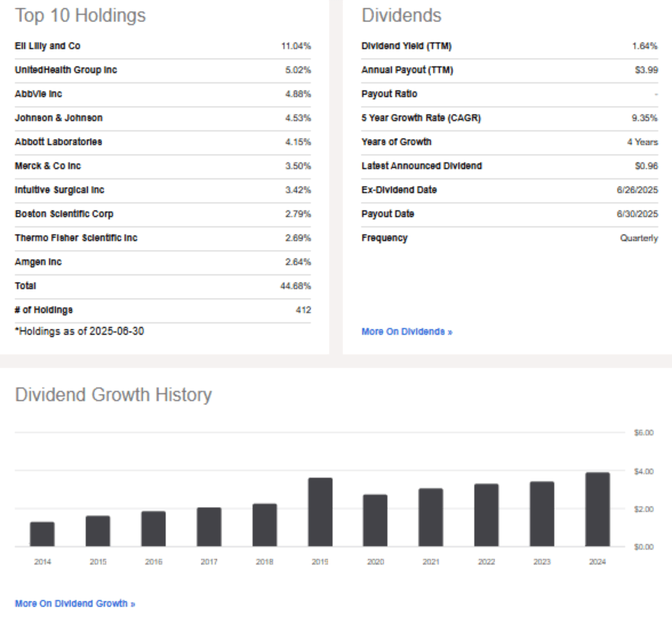Open the More On Dividend Growth link
Viewport: 672px width, 624px height.
click(x=75, y=603)
